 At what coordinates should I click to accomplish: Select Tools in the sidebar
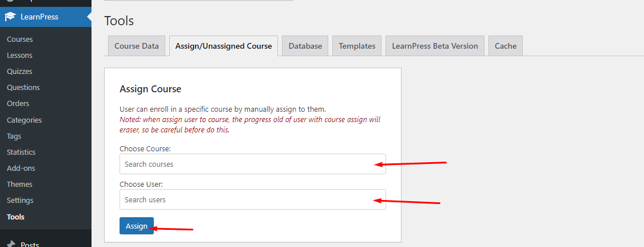[x=15, y=217]
